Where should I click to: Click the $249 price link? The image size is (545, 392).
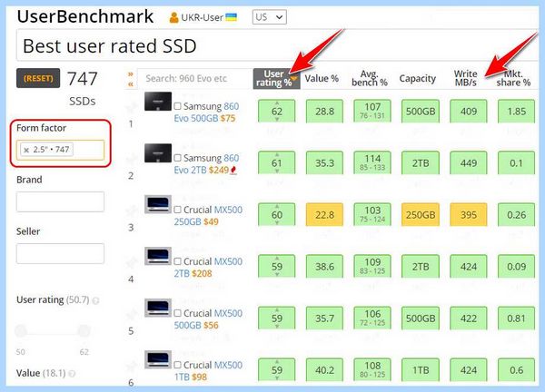click(219, 170)
